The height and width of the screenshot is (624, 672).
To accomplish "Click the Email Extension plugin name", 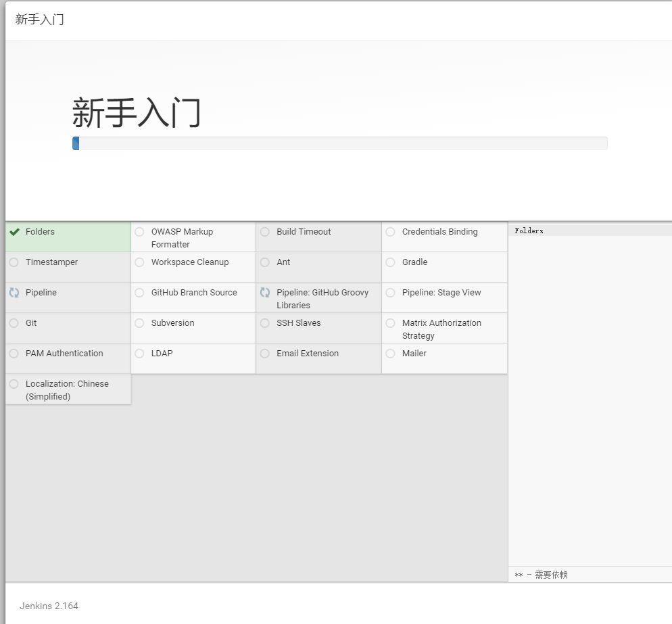I will coord(308,354).
